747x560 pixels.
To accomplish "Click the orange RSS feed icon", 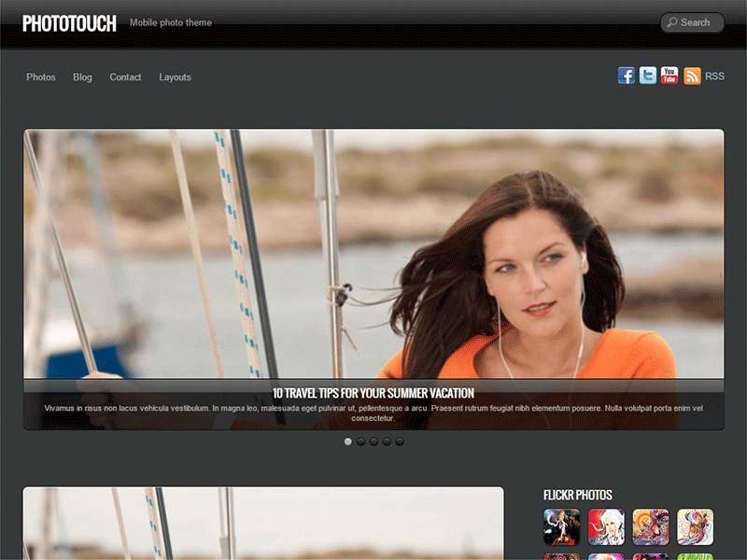I will (x=692, y=77).
